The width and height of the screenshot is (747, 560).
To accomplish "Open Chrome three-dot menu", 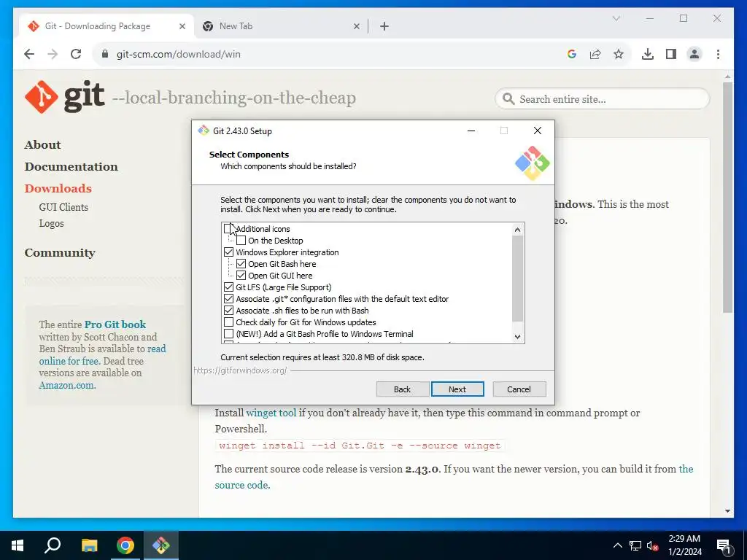I will 718,54.
